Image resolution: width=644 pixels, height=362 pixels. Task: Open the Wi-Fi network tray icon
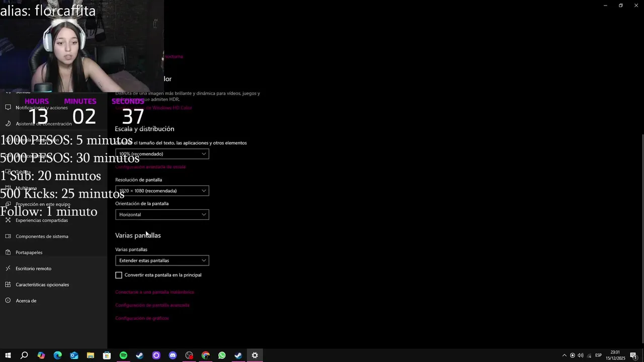click(589, 355)
